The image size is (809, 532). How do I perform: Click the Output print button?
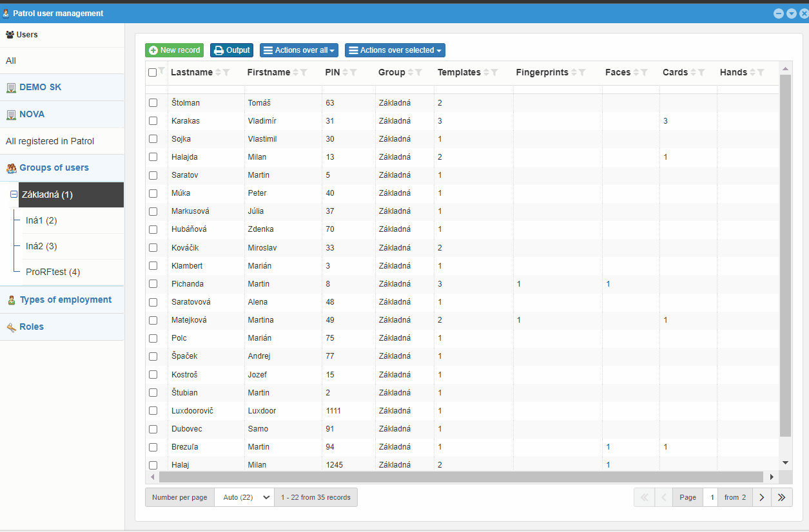[x=231, y=50]
